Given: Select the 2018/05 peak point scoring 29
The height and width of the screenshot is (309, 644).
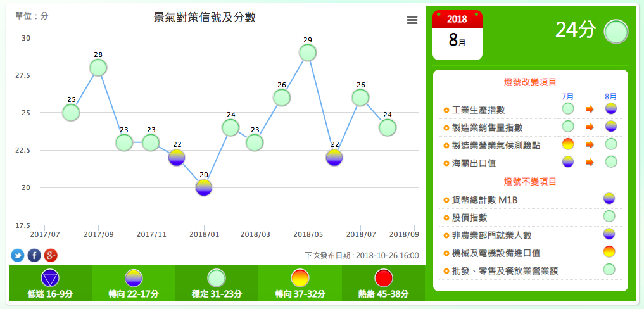Looking at the screenshot, I should pos(308,53).
